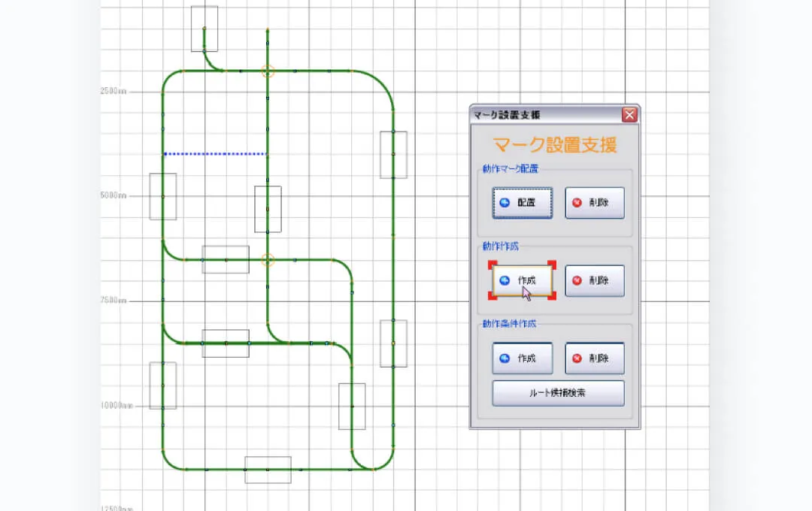Viewport: 812px width, 511px height.
Task: Click top endpoint of center vertical track
Action: point(268,30)
